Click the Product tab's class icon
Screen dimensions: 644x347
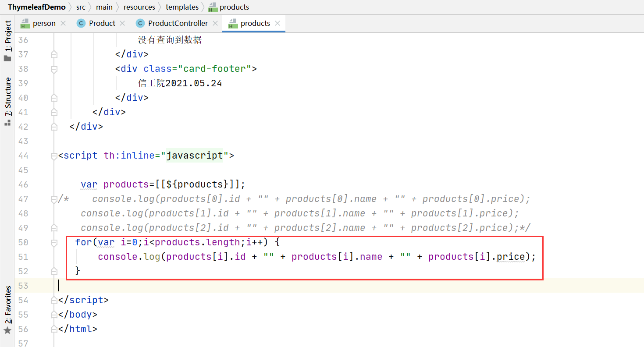pos(81,23)
